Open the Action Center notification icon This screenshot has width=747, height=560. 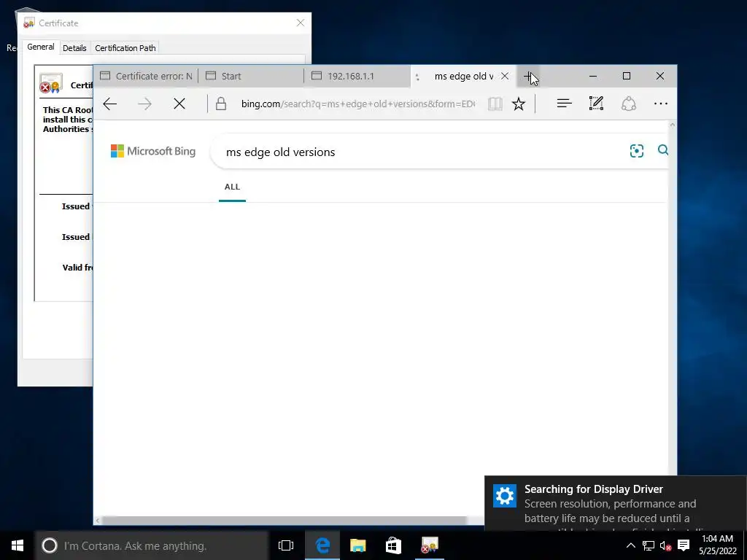[x=684, y=545]
